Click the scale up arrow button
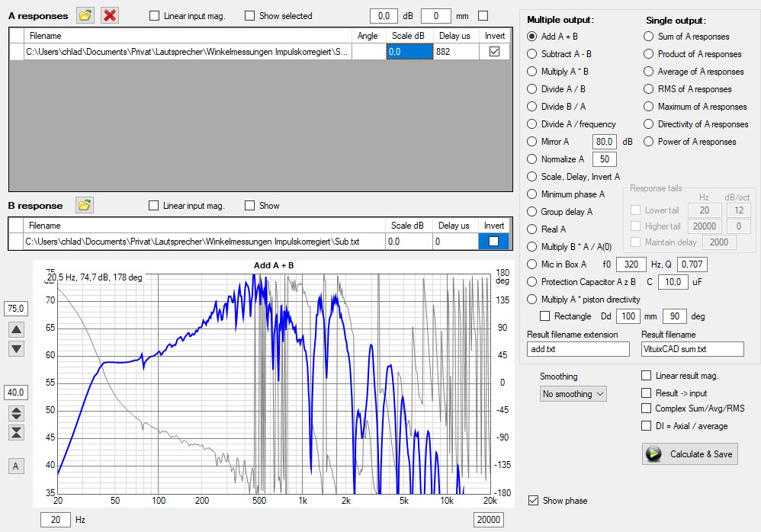Image resolution: width=761 pixels, height=532 pixels. (16, 330)
